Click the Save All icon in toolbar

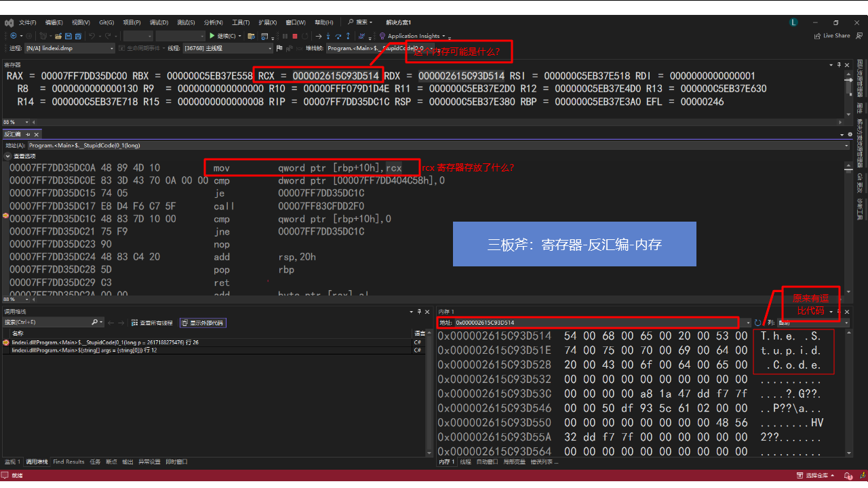coord(78,36)
